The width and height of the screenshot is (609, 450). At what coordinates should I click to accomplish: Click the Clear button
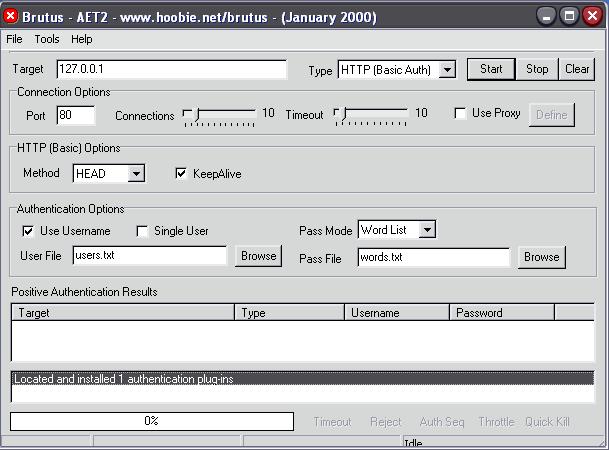point(577,69)
